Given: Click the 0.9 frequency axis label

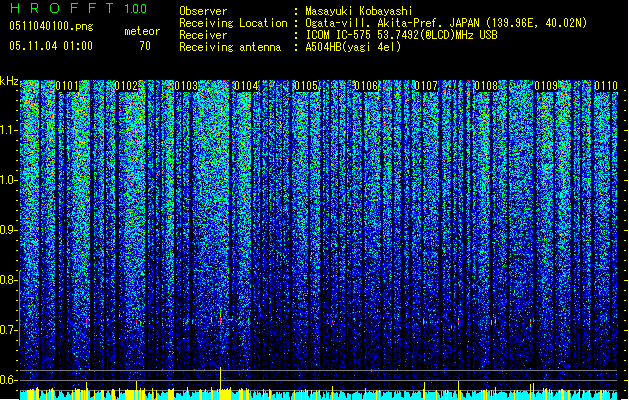Looking at the screenshot, I should coord(8,230).
